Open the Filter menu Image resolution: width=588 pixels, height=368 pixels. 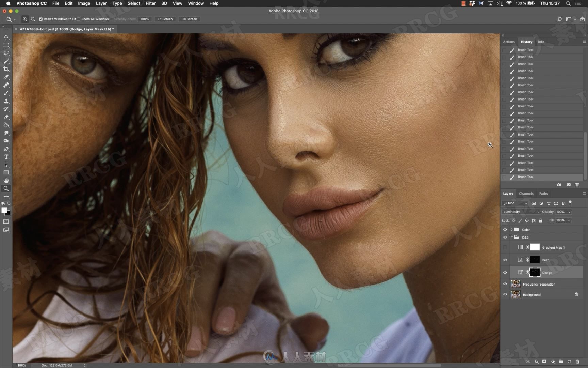(x=150, y=3)
